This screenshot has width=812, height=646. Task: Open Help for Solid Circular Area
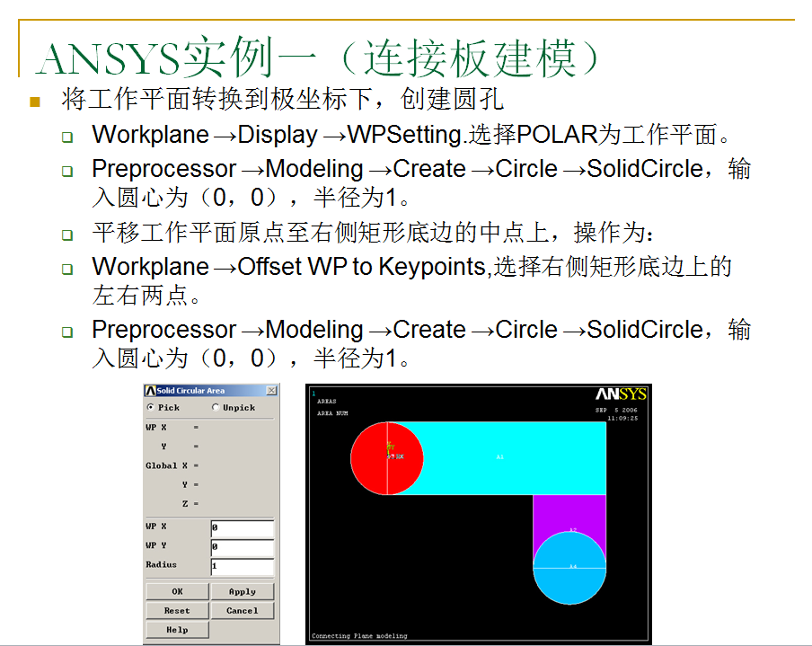point(177,630)
